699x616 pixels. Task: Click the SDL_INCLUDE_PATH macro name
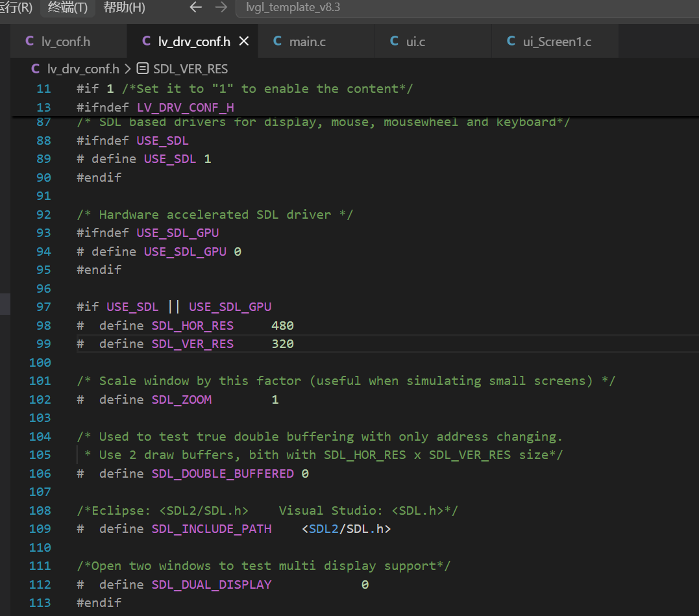pos(212,529)
